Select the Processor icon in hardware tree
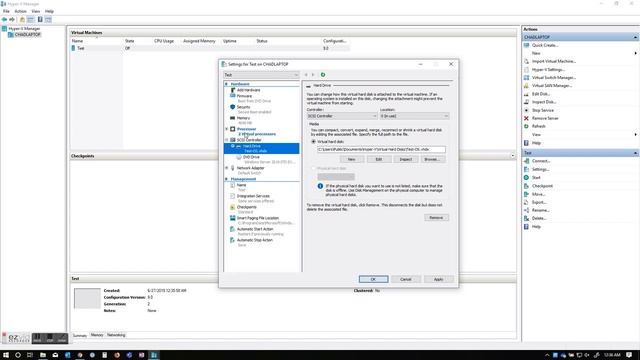Viewport: 640px width, 360px height. tap(233, 129)
